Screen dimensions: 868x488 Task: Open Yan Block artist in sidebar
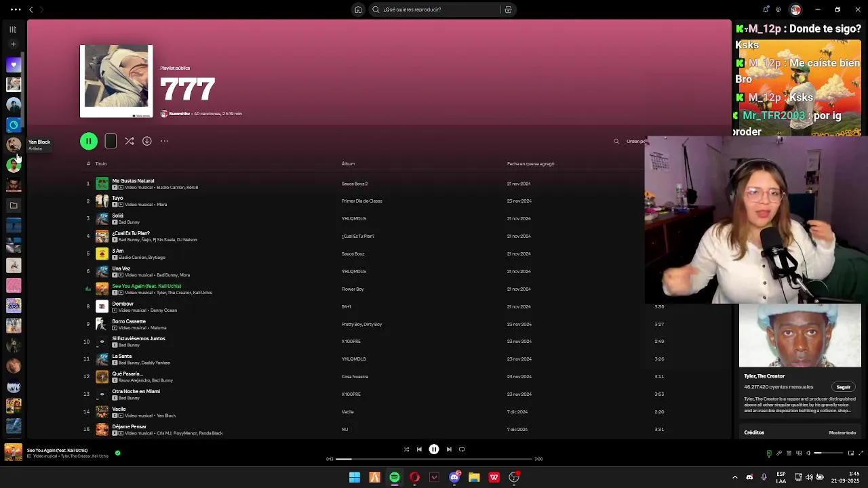click(14, 144)
